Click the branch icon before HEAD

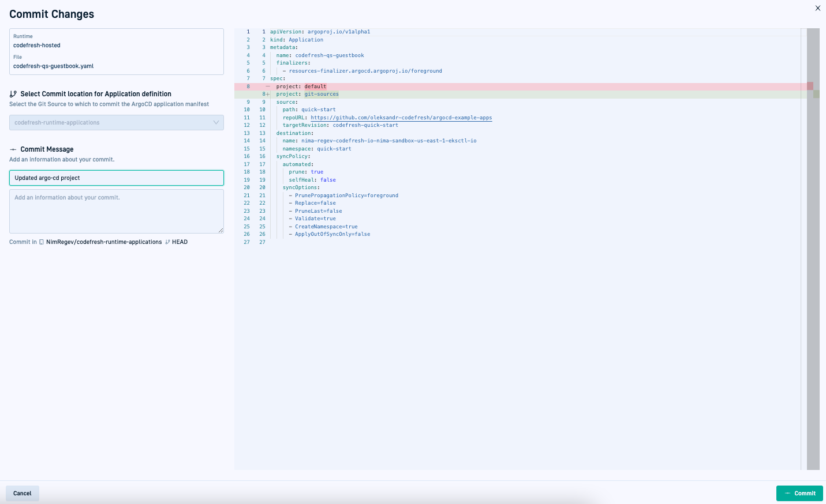click(168, 242)
